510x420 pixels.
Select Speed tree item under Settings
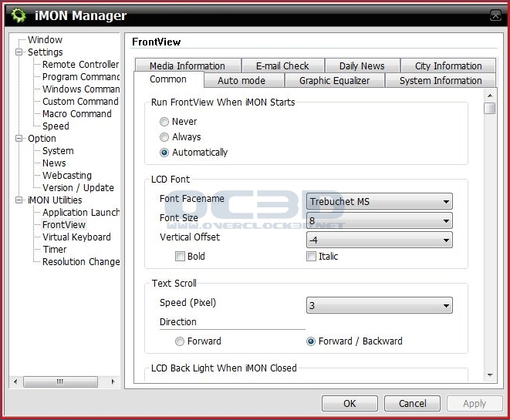tap(56, 126)
